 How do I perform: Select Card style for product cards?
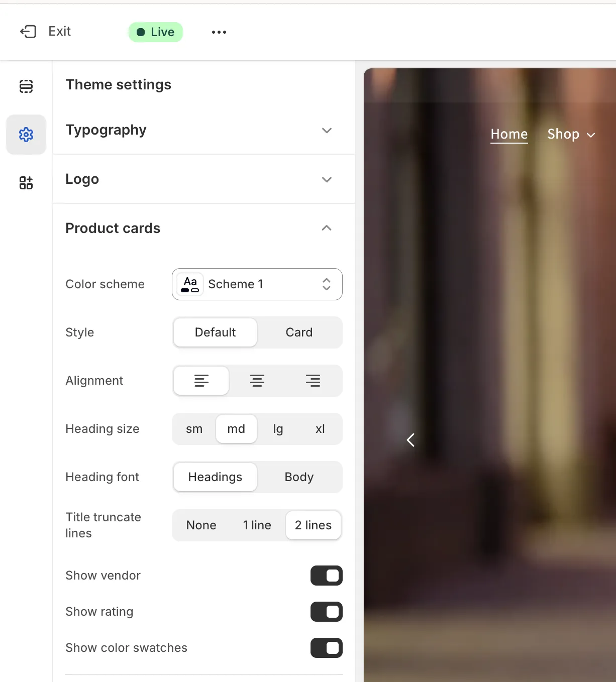coord(299,332)
